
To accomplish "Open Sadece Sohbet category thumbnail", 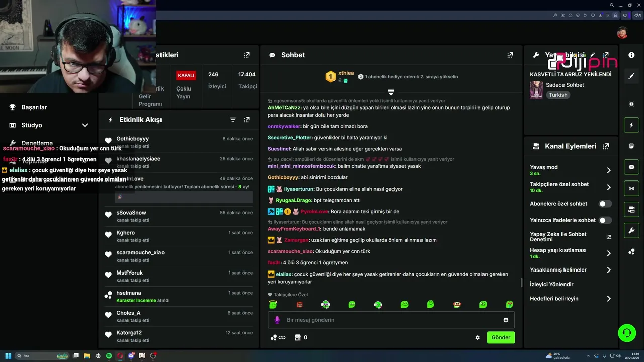I will [x=536, y=90].
